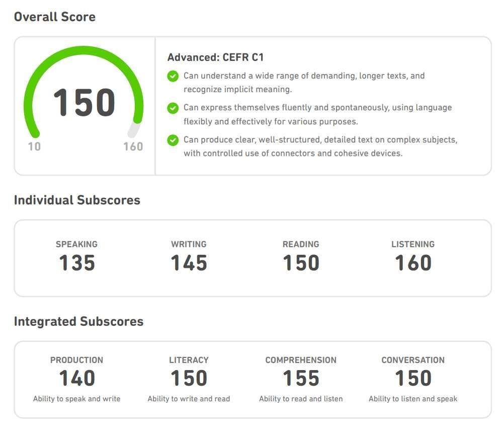Image resolution: width=504 pixels, height=430 pixels.
Task: Click 'Ability to listen and speak' caption
Action: (x=413, y=399)
